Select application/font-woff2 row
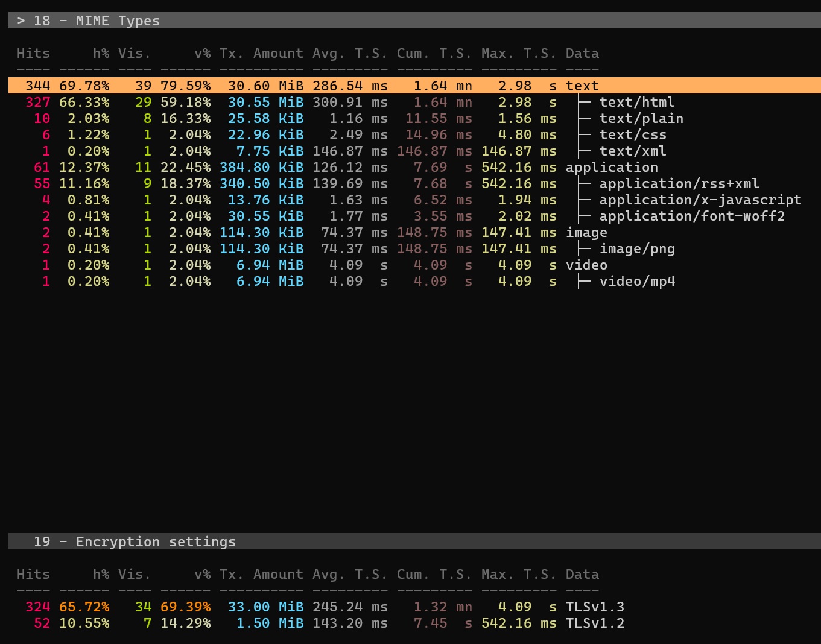This screenshot has width=821, height=644. point(691,216)
